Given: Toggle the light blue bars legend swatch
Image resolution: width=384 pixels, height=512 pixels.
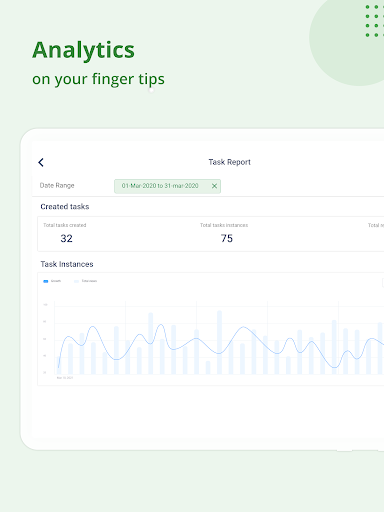Looking at the screenshot, I should tap(76, 281).
